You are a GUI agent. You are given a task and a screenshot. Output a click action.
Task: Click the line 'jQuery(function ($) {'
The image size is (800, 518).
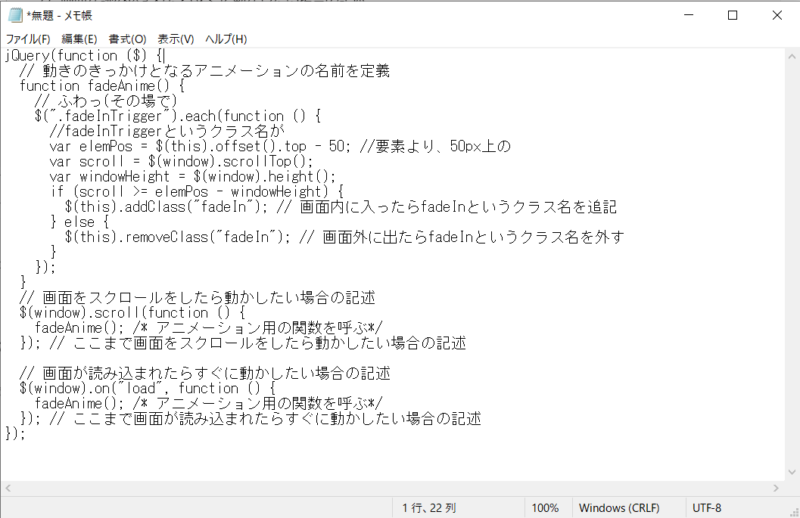pos(85,56)
